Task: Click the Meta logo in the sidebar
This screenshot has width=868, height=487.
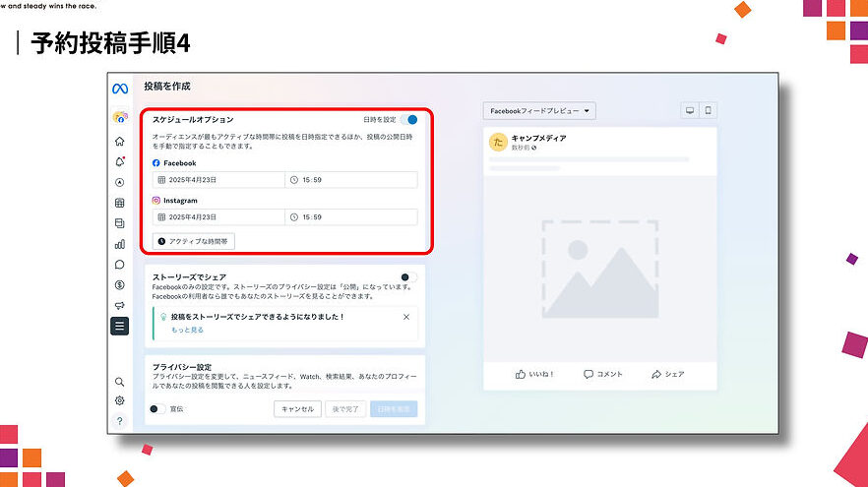Action: click(119, 89)
